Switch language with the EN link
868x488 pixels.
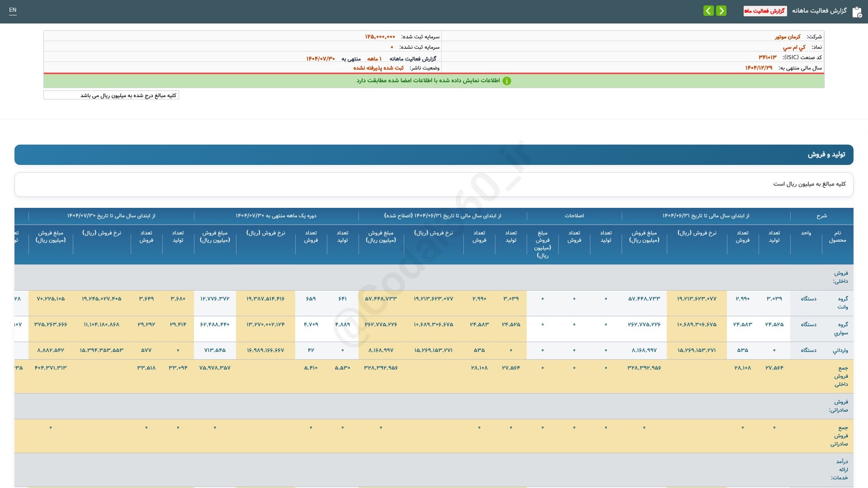click(x=13, y=10)
